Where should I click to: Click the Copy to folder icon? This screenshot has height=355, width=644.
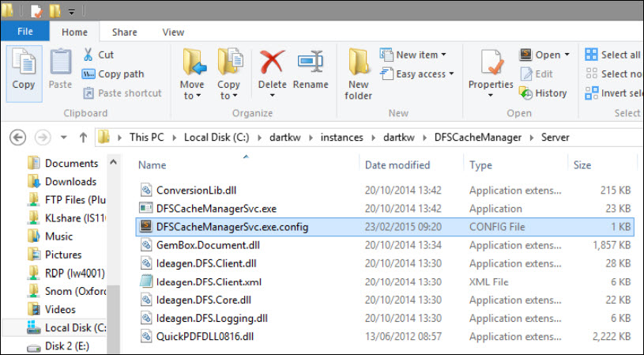point(230,62)
